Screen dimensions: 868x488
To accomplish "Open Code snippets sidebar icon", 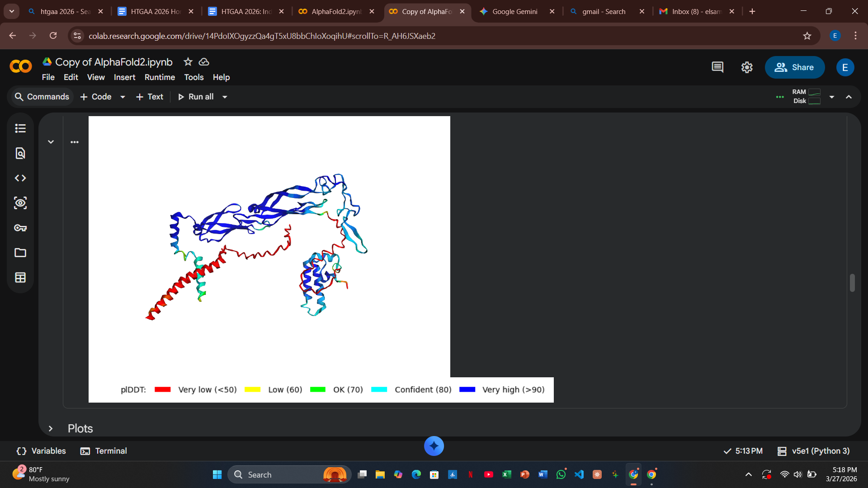I will point(20,178).
